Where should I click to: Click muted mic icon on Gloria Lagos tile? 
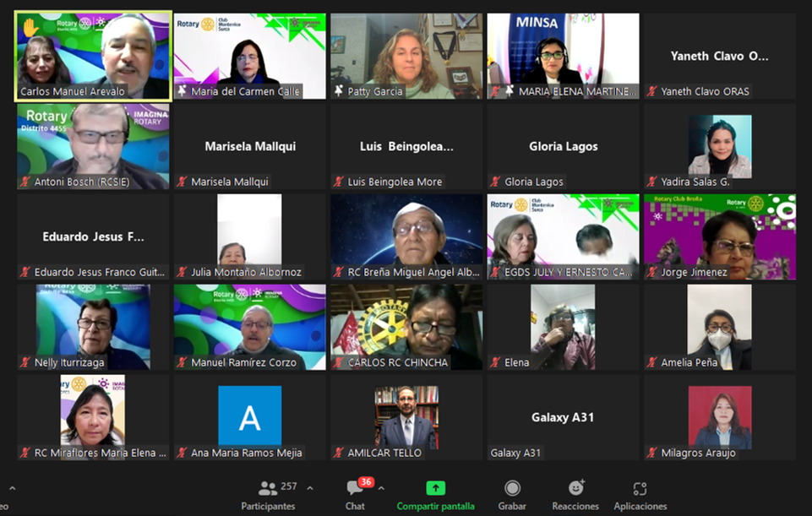click(x=495, y=182)
